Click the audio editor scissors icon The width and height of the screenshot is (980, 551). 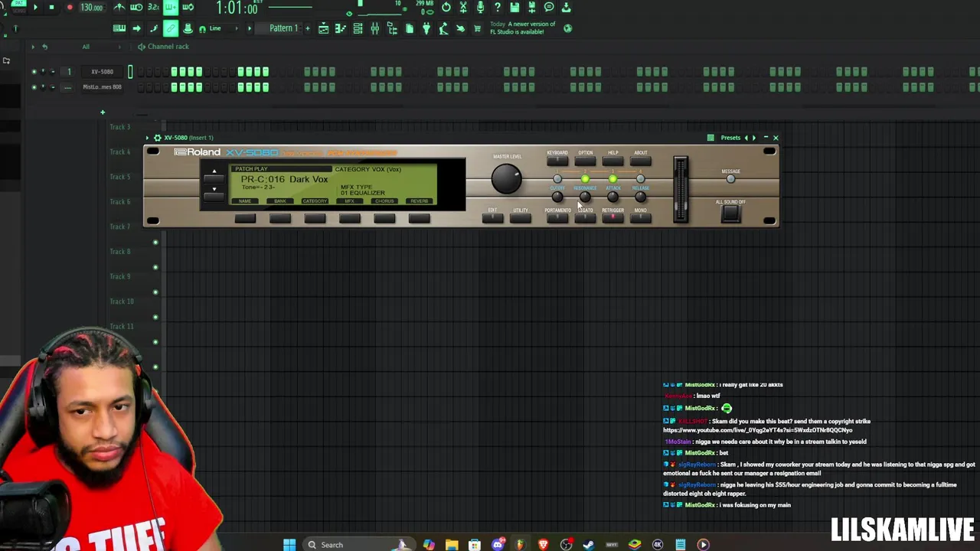[x=463, y=8]
